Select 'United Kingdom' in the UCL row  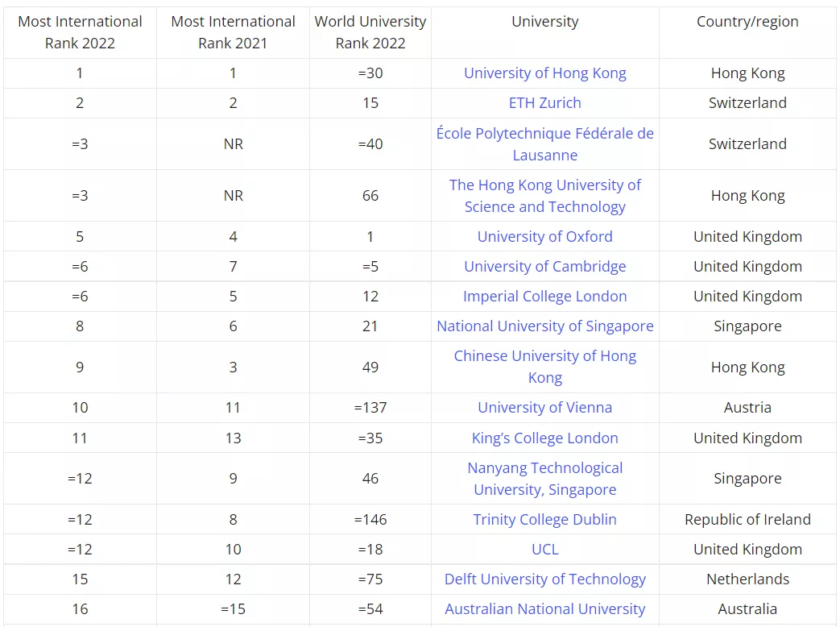click(x=747, y=550)
